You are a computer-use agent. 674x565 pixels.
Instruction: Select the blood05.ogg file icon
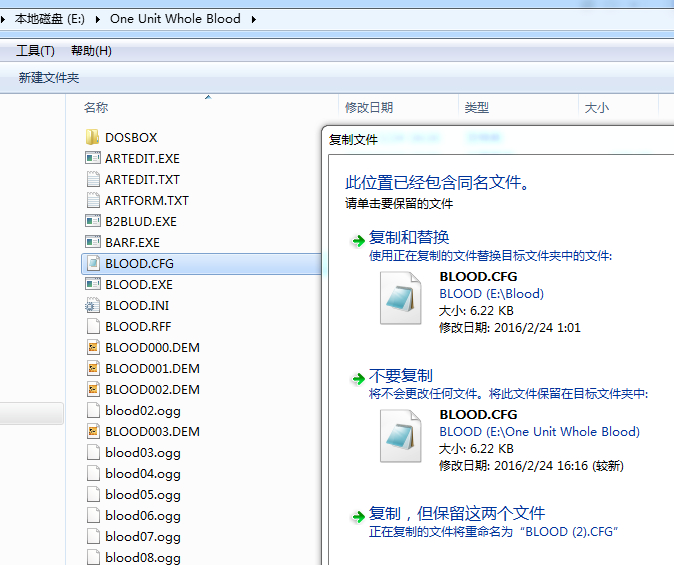coord(93,494)
